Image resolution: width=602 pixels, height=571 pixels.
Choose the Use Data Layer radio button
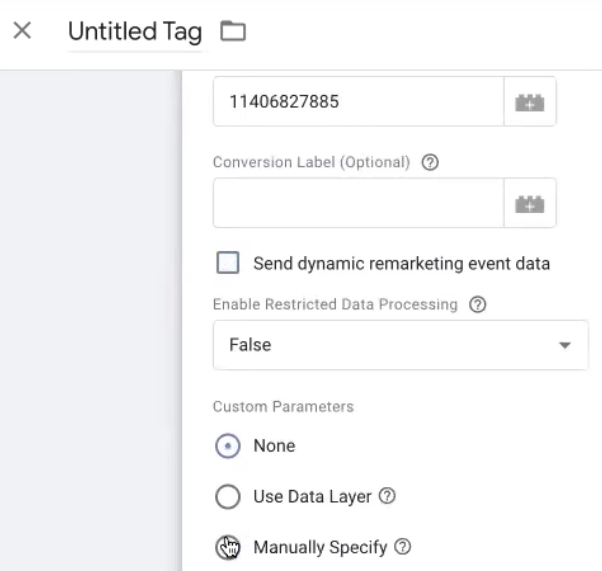pos(228,497)
